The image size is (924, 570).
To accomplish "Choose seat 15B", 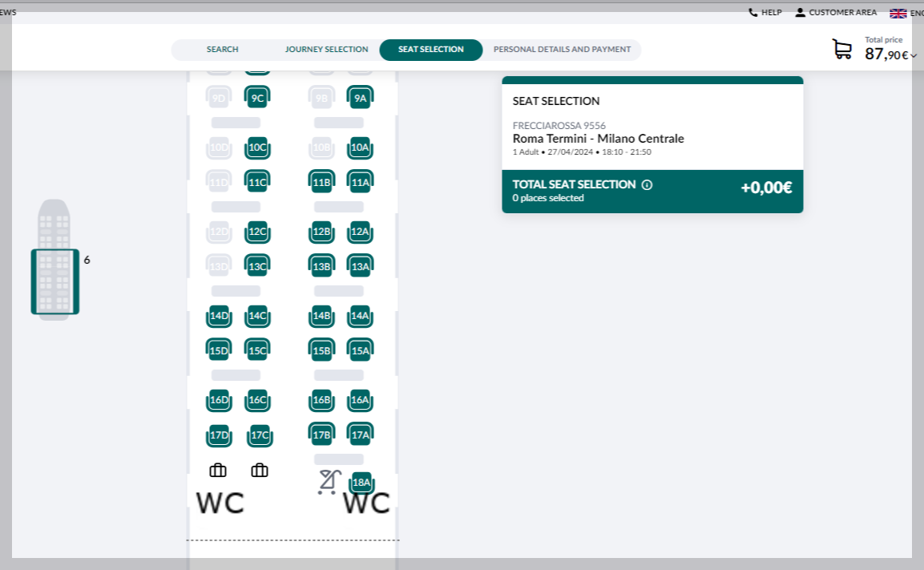I will pyautogui.click(x=321, y=350).
